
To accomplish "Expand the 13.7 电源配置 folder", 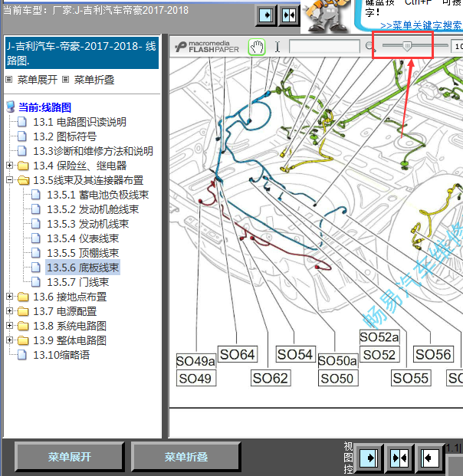I will tap(9, 311).
